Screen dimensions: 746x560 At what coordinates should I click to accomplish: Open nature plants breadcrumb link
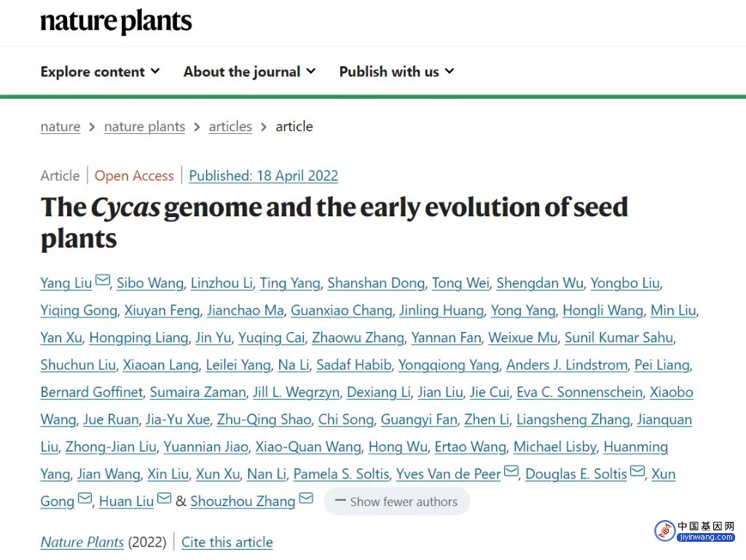click(145, 127)
